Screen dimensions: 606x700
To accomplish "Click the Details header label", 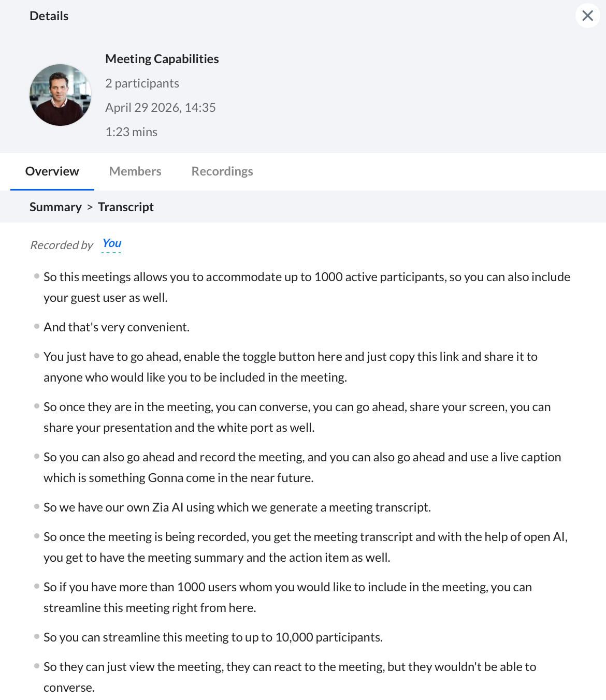I will 49,16.
